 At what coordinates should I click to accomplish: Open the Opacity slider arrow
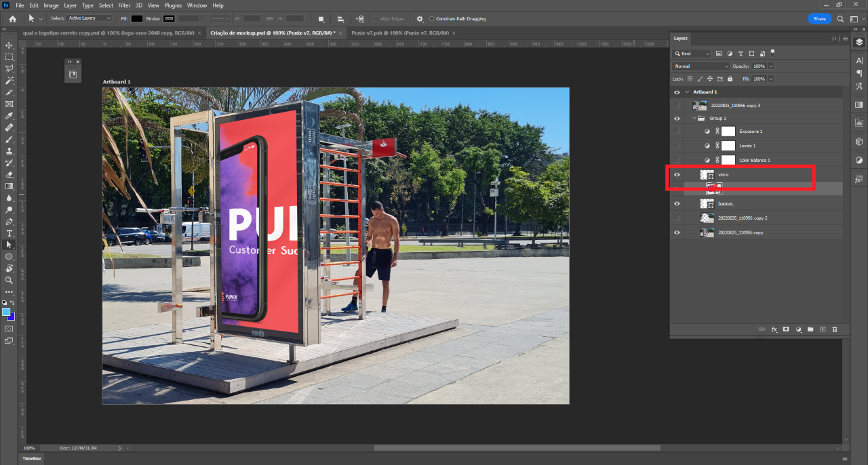[770, 66]
